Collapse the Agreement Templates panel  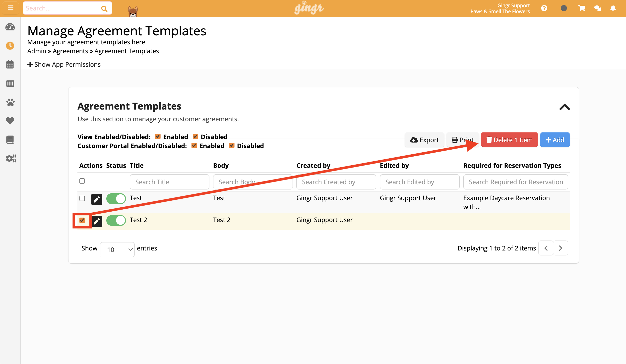coord(564,107)
